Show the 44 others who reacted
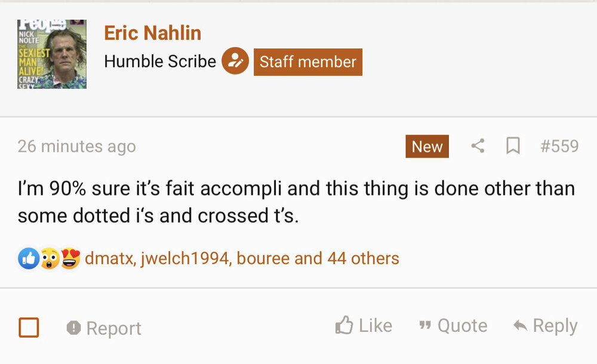This screenshot has width=597, height=364. [363, 258]
